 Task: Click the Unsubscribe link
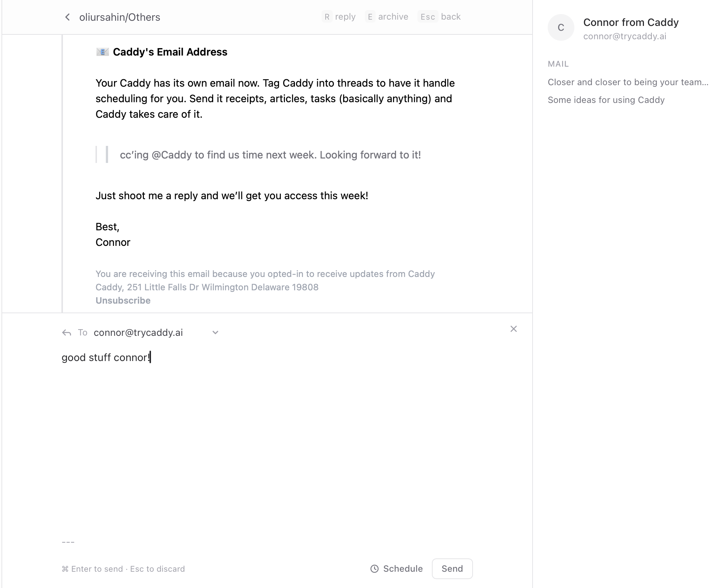(123, 301)
